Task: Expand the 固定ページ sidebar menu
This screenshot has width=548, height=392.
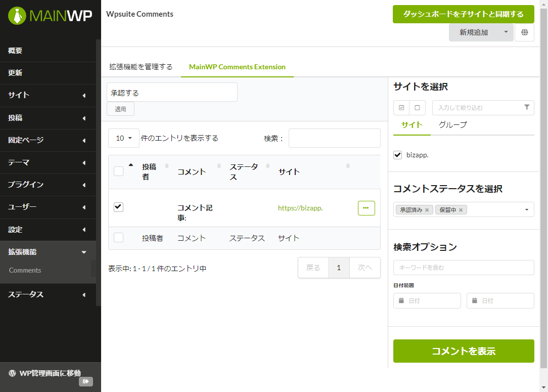Action: point(48,140)
